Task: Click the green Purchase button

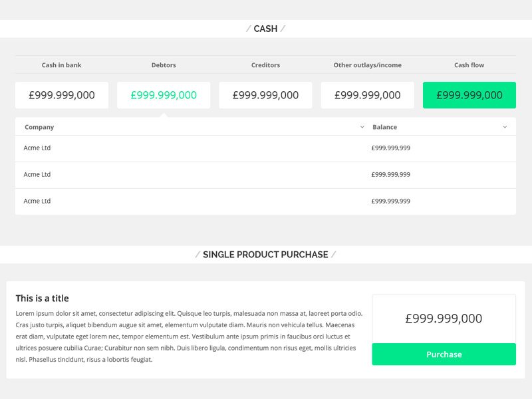Action: pos(444,354)
